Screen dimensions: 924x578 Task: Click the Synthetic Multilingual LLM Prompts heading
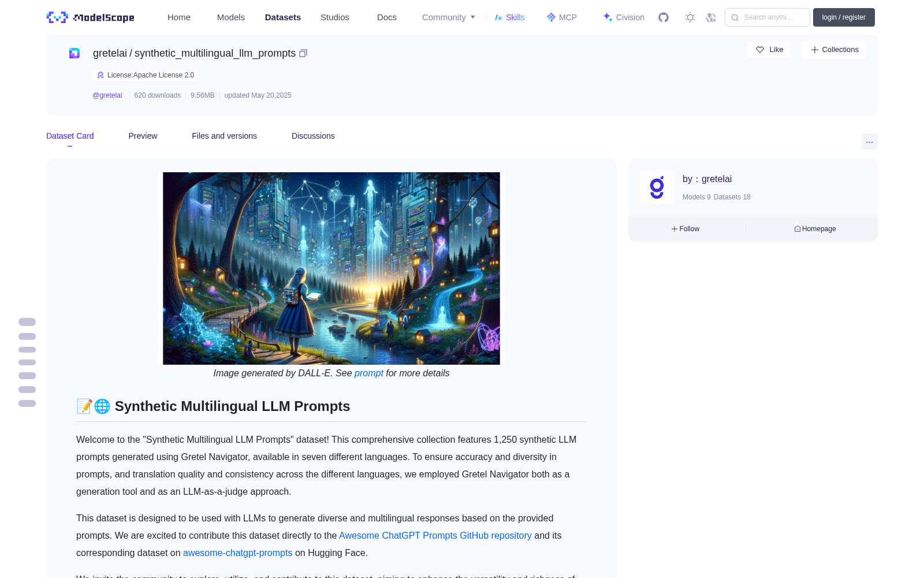(232, 406)
